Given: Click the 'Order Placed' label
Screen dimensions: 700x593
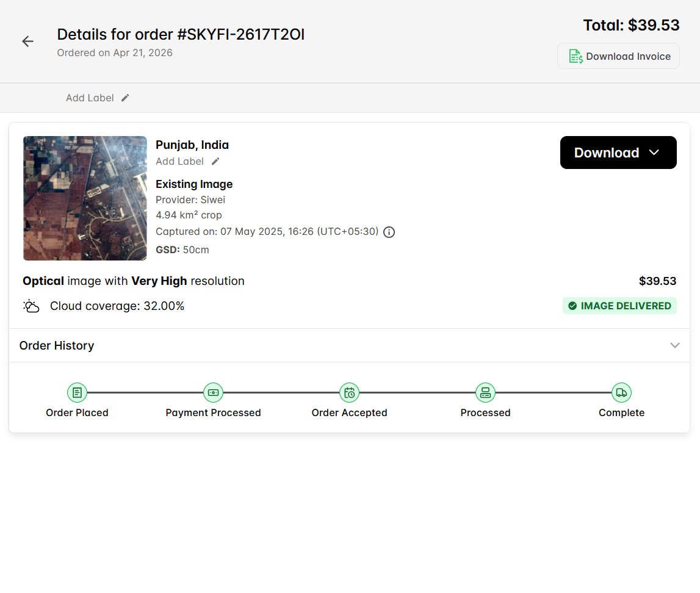Looking at the screenshot, I should (x=78, y=413).
